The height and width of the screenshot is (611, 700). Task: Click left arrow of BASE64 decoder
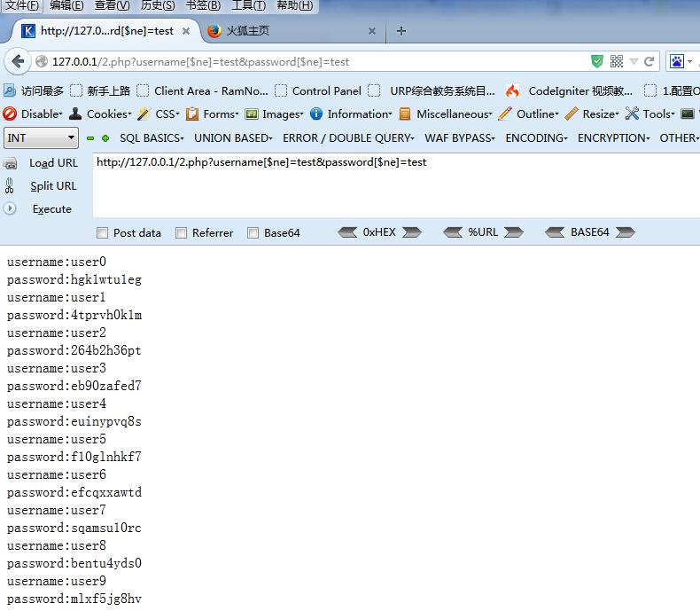555,232
